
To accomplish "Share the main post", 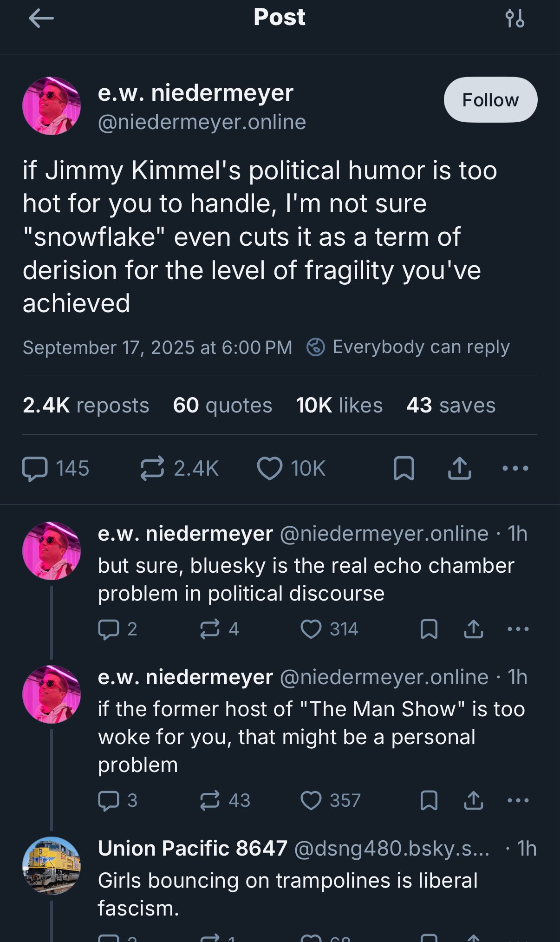I will tap(459, 468).
